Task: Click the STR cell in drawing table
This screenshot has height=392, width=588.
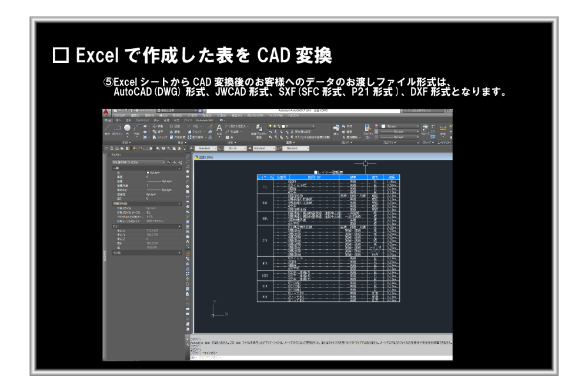Action: (265, 240)
